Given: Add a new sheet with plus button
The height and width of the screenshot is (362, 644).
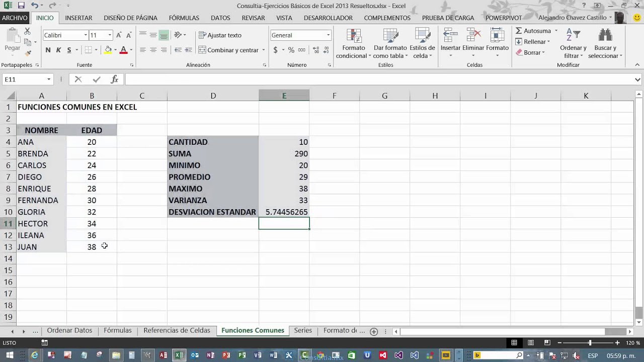Looking at the screenshot, I should click(374, 331).
